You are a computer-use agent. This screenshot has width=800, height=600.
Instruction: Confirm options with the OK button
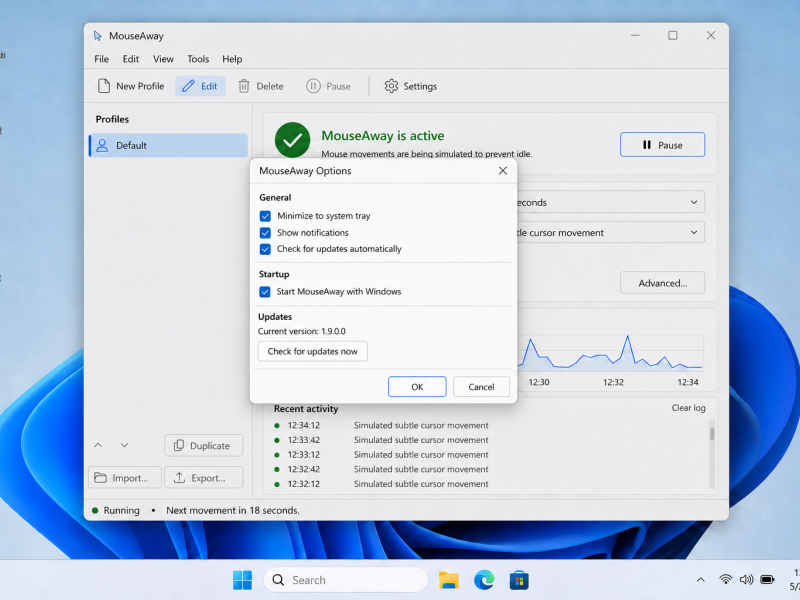417,387
